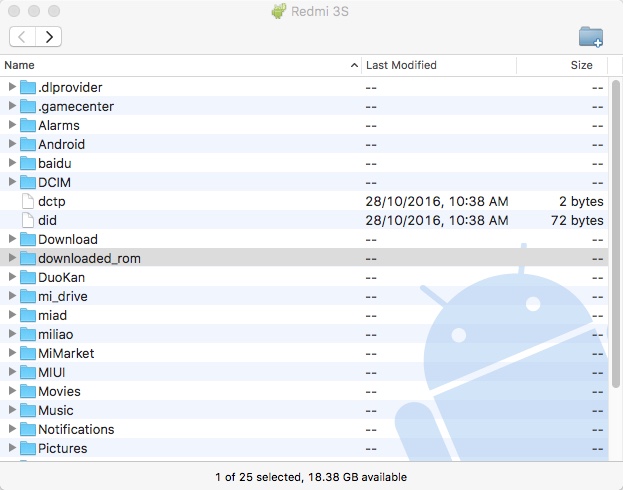The height and width of the screenshot is (490, 623).
Task: Expand the MIUI folder triangle
Action: 12,372
